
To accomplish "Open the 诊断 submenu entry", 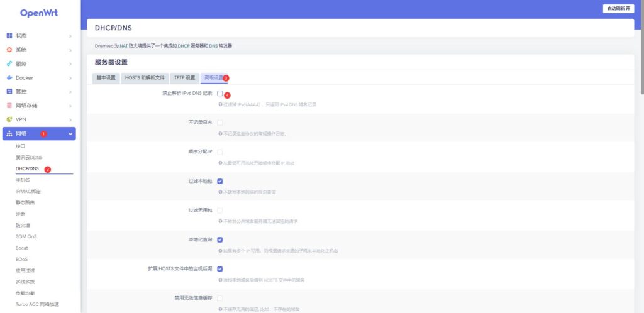I will (21, 214).
